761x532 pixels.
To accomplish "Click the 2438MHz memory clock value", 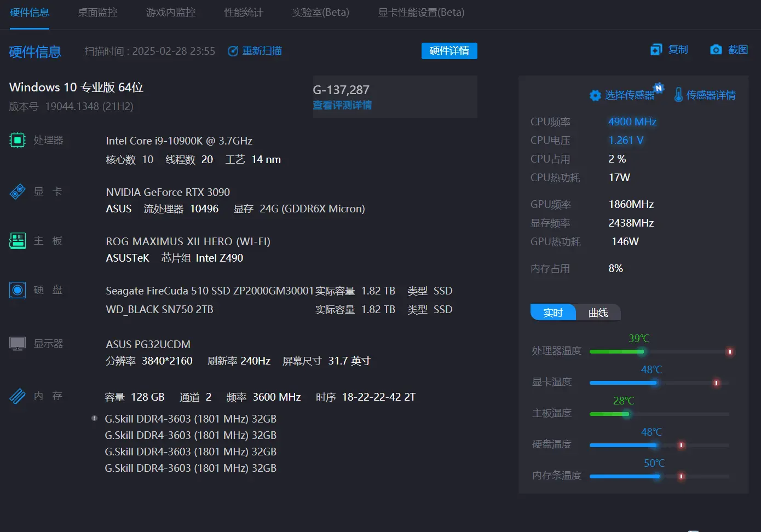I will [631, 223].
